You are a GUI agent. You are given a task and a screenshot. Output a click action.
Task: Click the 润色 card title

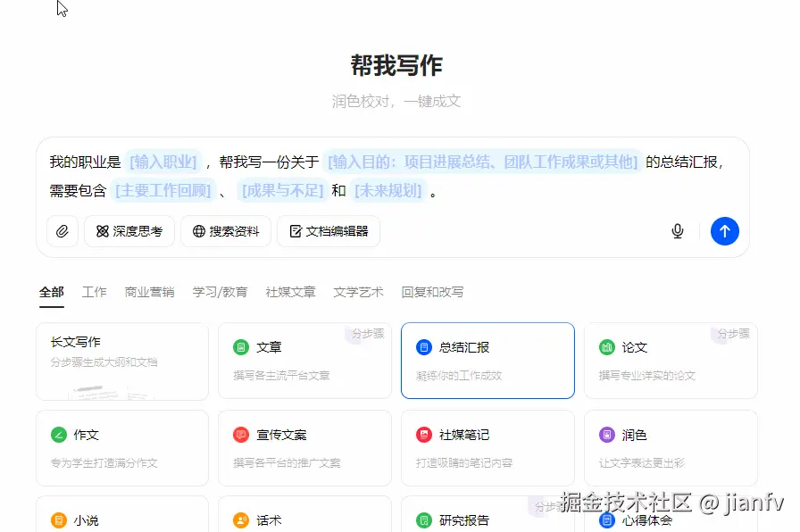(x=634, y=435)
